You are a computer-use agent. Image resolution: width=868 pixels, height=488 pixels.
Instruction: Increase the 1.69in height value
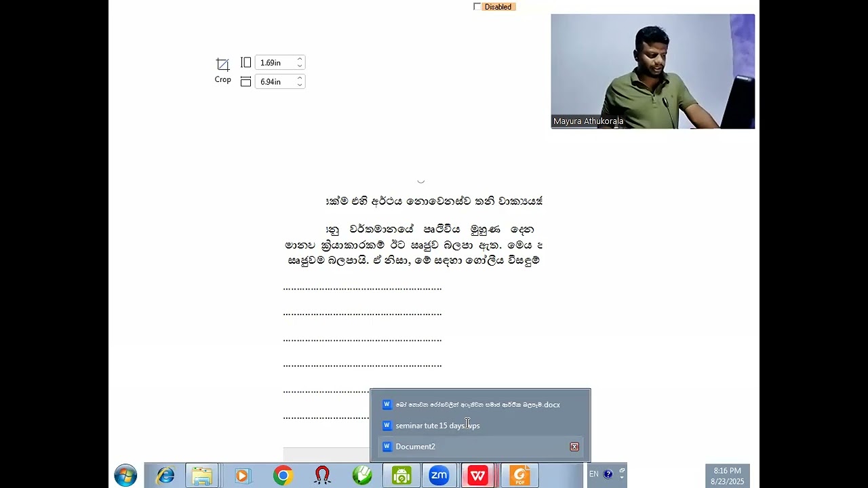point(300,59)
